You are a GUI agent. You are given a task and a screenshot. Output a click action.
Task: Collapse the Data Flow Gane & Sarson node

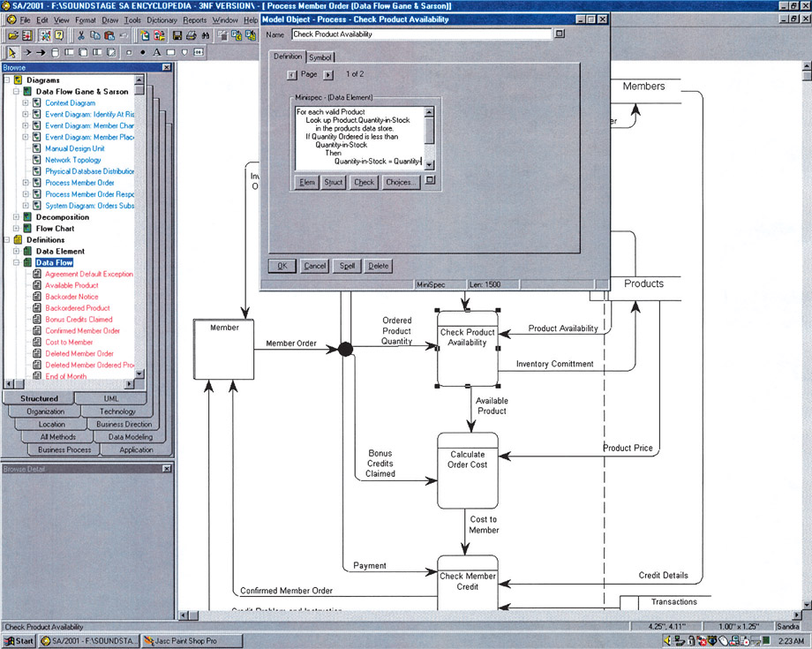(x=16, y=91)
